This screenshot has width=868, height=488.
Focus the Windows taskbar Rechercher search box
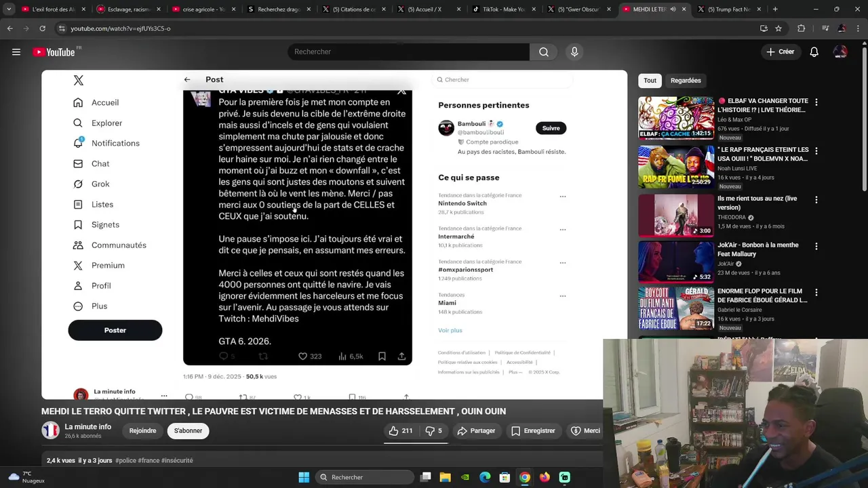pos(365,477)
